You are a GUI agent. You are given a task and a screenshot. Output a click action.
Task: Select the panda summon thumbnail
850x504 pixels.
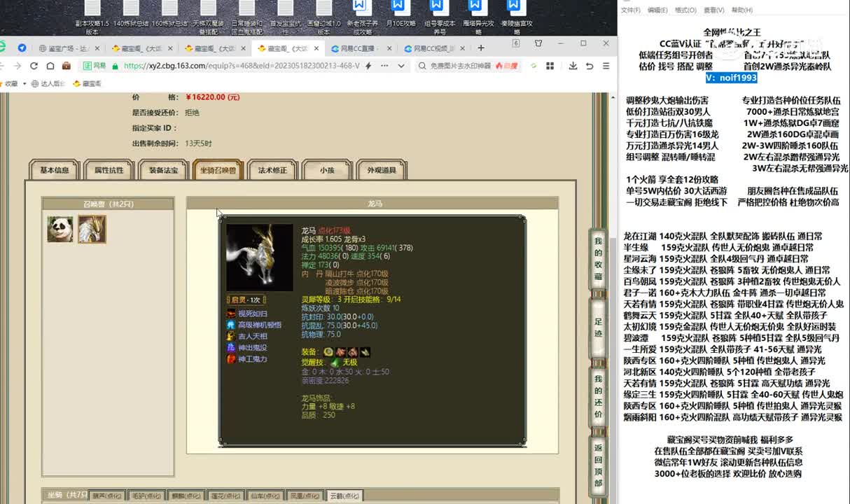pos(60,229)
